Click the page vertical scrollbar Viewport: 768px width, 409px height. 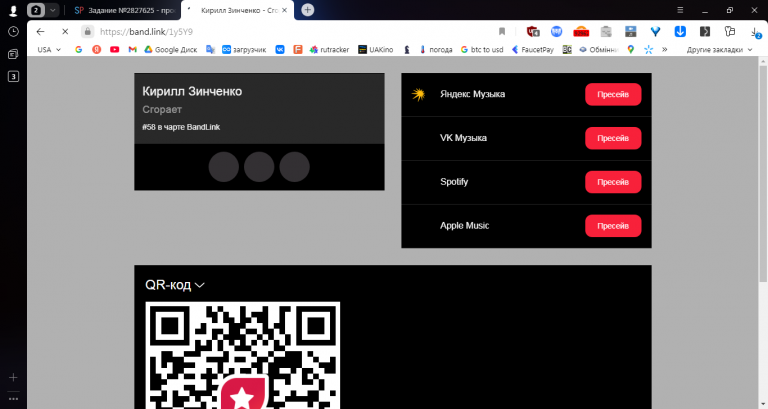[x=763, y=174]
